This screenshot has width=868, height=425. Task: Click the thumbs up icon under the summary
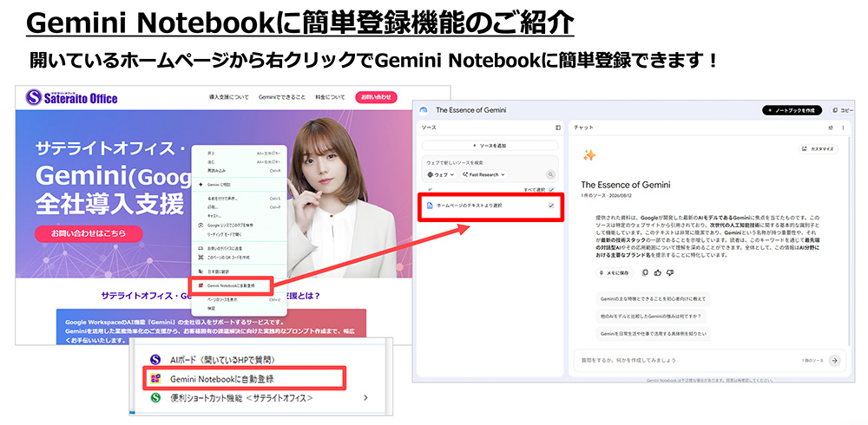click(658, 272)
